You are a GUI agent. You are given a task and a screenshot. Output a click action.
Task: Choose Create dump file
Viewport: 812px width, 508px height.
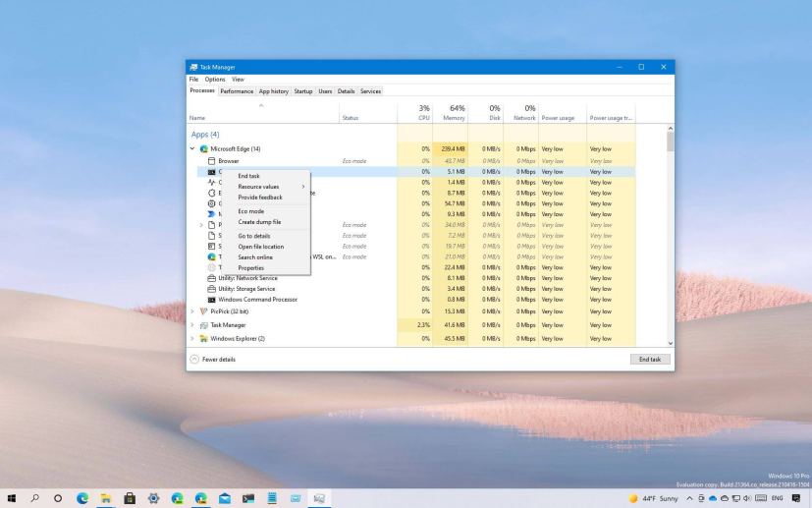[x=266, y=222]
